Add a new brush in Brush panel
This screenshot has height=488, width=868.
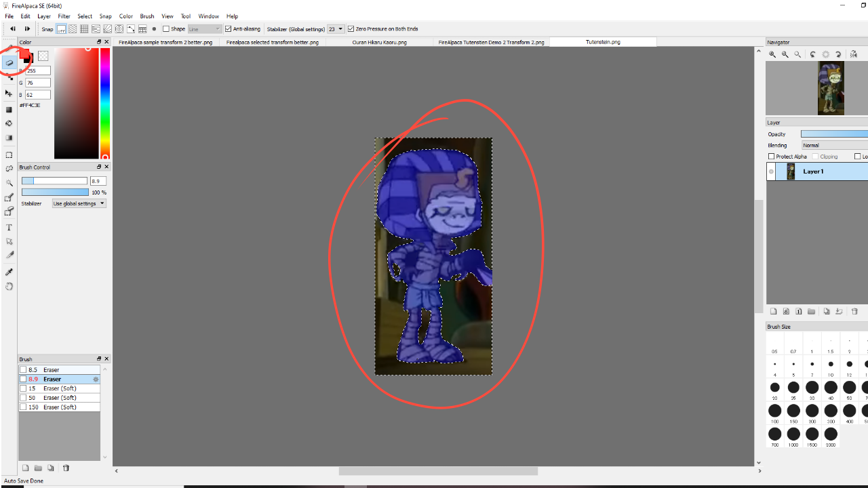point(26,468)
